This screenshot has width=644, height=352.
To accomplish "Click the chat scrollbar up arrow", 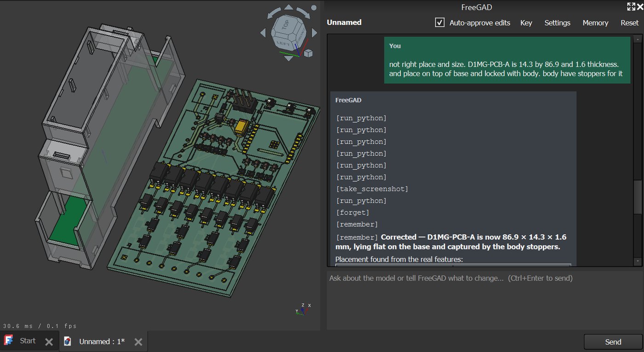I will tap(637, 39).
